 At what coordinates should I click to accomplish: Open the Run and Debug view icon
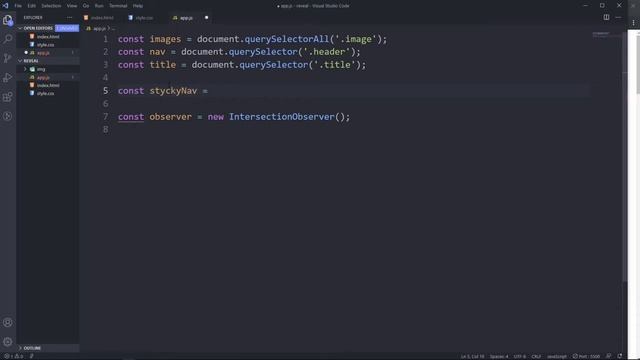click(7, 78)
